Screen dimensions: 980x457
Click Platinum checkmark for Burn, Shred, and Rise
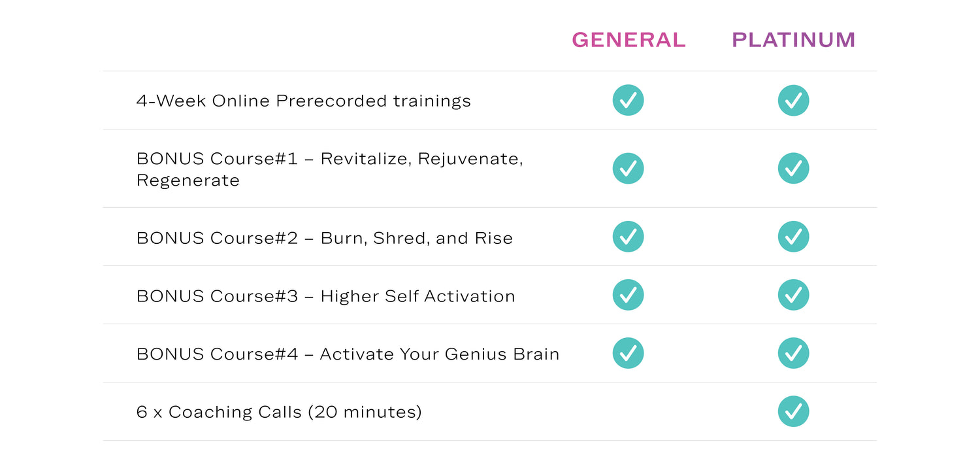click(793, 237)
